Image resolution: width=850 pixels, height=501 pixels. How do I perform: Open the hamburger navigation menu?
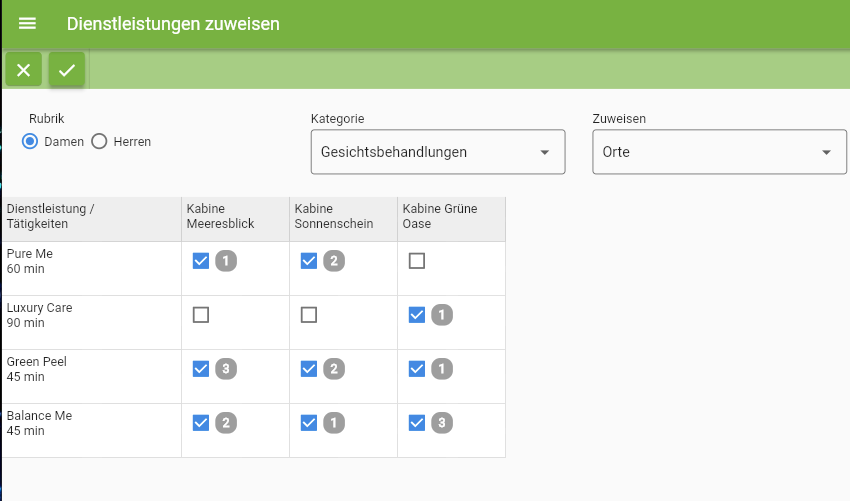click(27, 24)
